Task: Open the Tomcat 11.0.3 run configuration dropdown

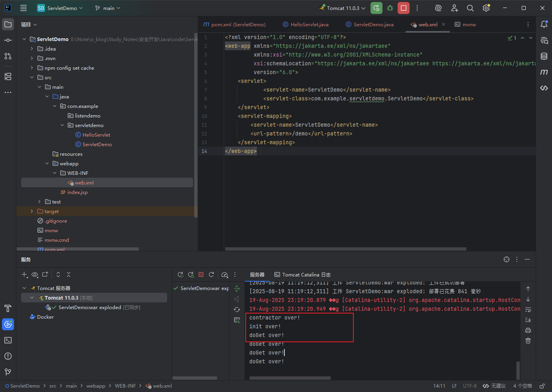Action: [x=342, y=8]
